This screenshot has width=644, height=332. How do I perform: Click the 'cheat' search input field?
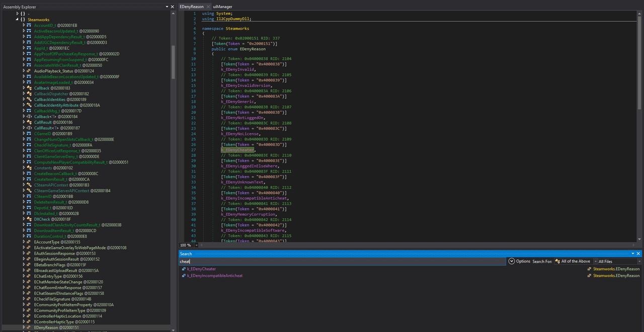pos(342,261)
